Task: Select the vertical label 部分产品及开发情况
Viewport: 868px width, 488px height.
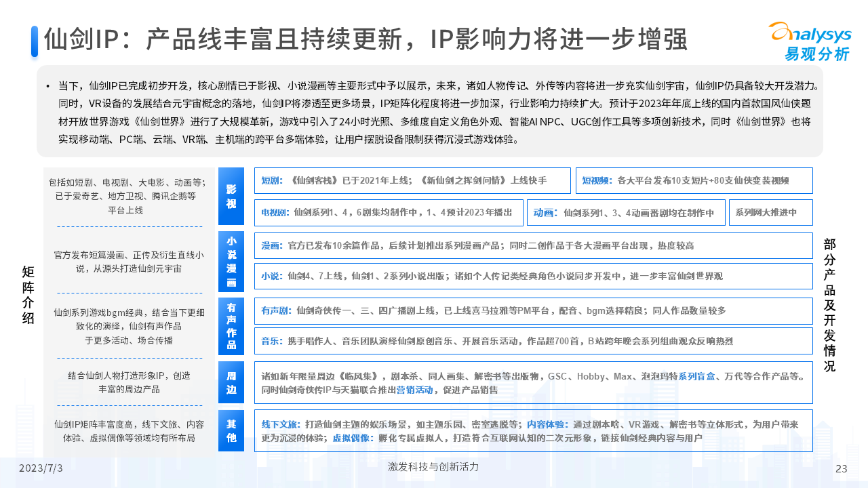Action: (x=829, y=305)
